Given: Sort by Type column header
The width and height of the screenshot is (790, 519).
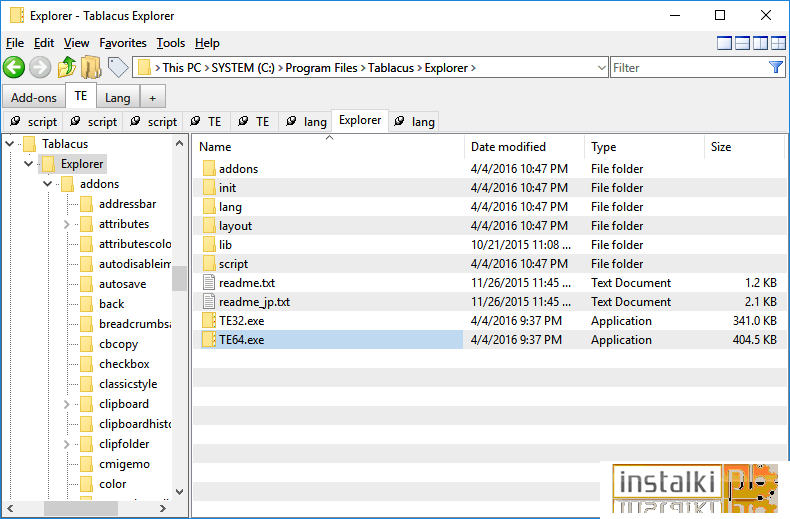Looking at the screenshot, I should pyautogui.click(x=644, y=147).
